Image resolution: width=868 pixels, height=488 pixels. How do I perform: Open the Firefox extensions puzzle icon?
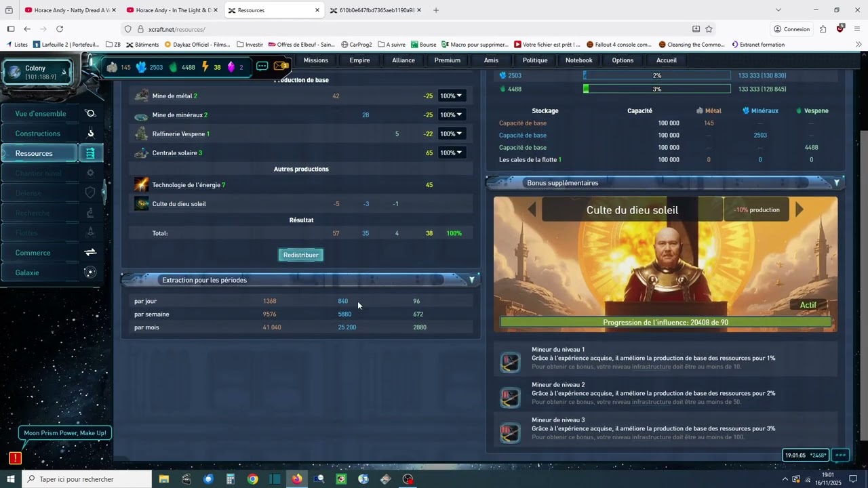point(823,29)
